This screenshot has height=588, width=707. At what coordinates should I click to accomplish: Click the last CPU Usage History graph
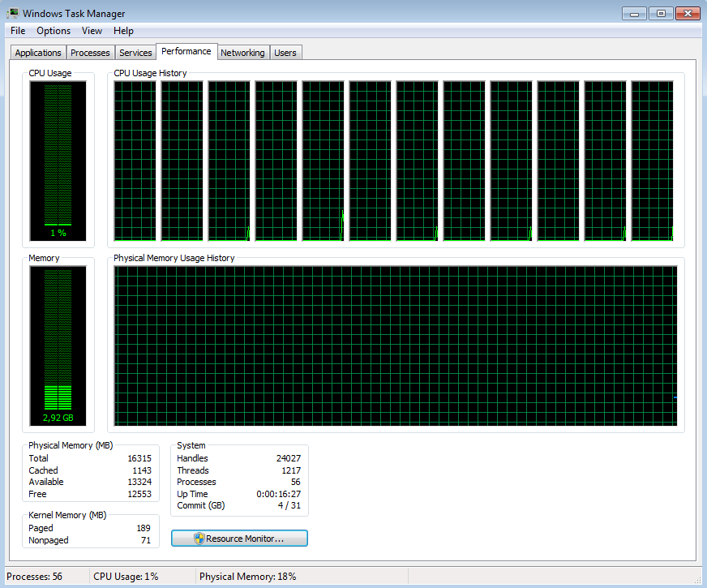(653, 161)
